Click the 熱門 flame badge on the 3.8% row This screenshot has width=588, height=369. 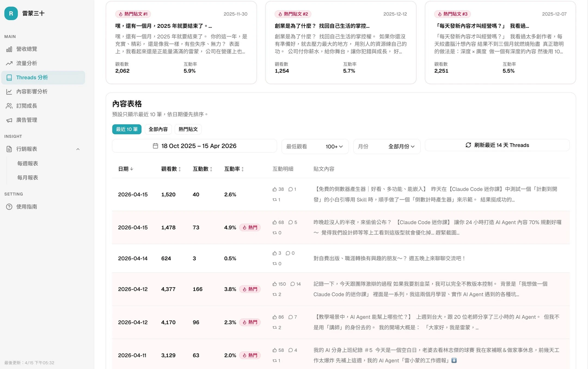click(x=250, y=289)
